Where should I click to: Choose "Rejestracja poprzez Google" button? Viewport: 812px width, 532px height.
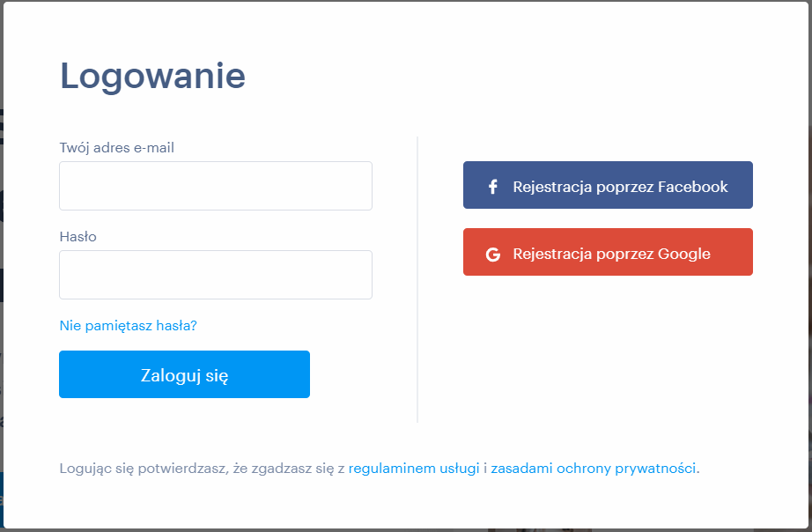coord(608,252)
